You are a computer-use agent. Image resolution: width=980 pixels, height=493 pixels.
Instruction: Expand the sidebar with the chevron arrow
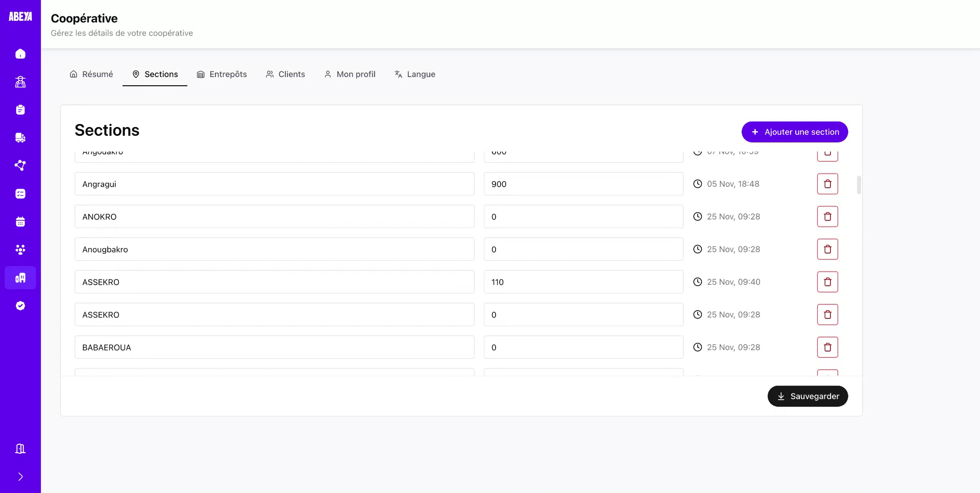(x=20, y=476)
